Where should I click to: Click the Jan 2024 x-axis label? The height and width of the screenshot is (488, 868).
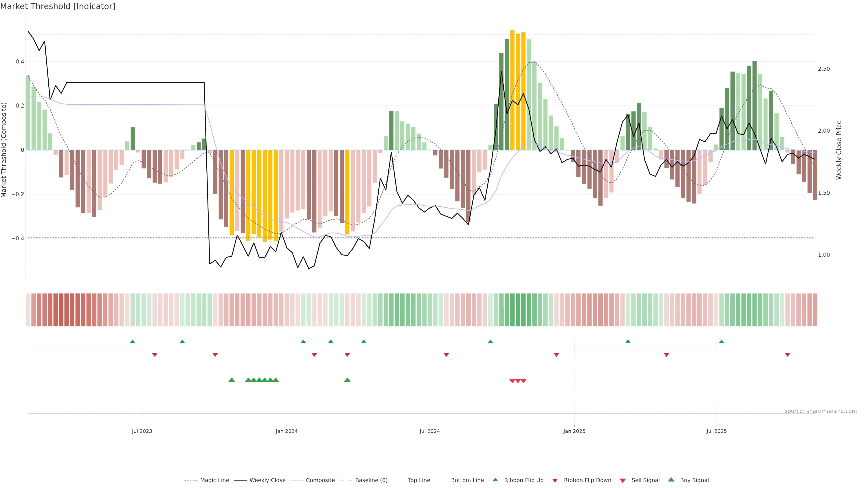[x=286, y=431]
